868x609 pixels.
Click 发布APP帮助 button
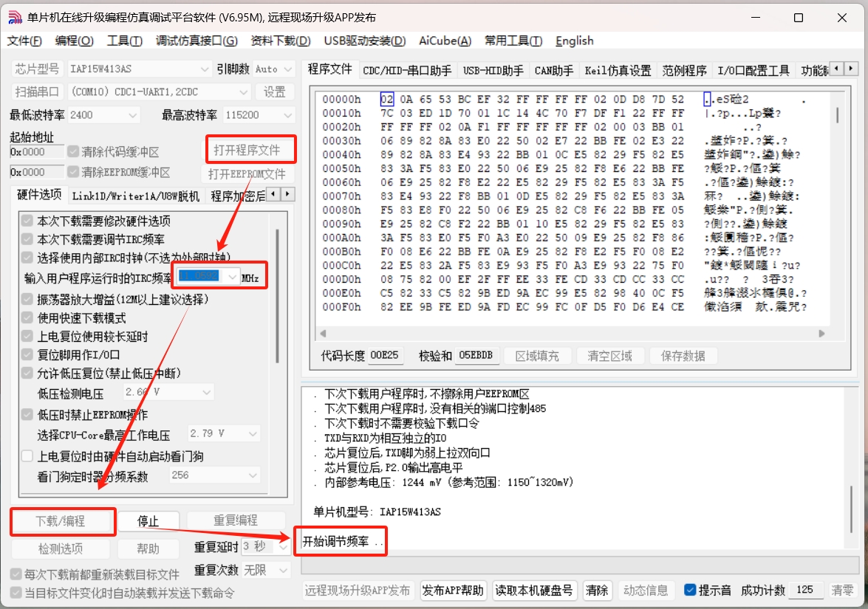[453, 591]
